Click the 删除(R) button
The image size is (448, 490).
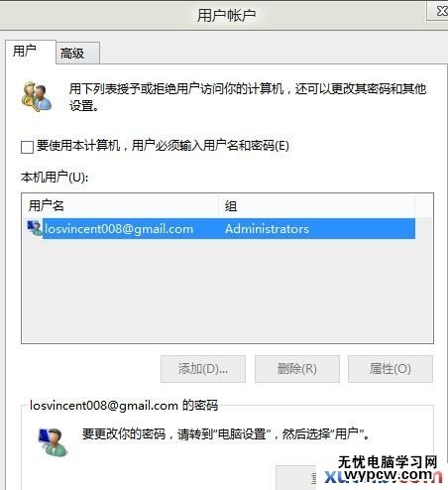(x=297, y=369)
